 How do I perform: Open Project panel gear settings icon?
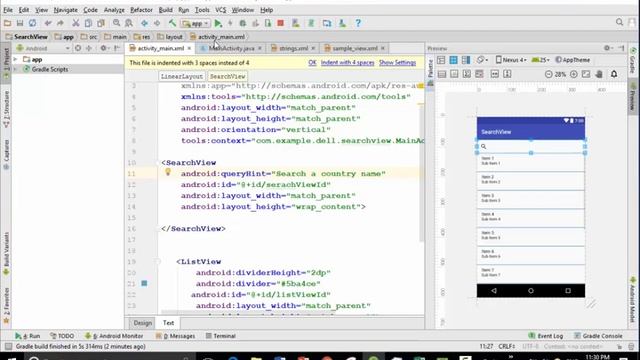point(104,48)
